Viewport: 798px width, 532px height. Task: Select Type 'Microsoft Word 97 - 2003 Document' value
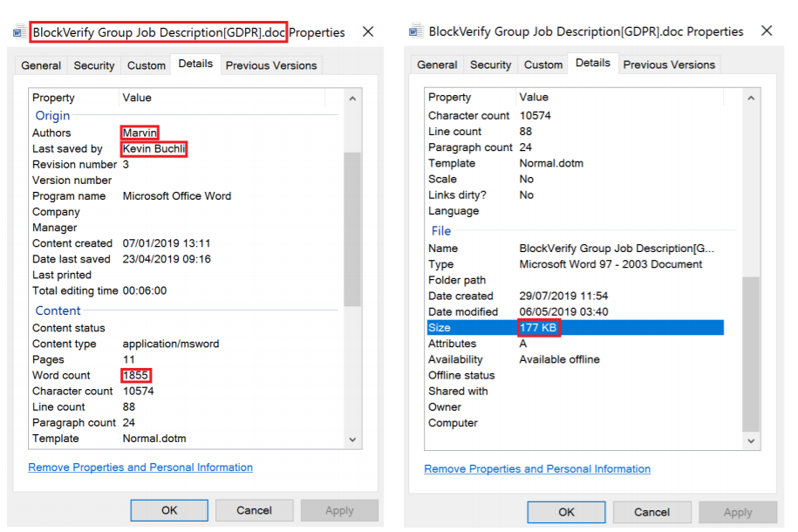(x=610, y=264)
